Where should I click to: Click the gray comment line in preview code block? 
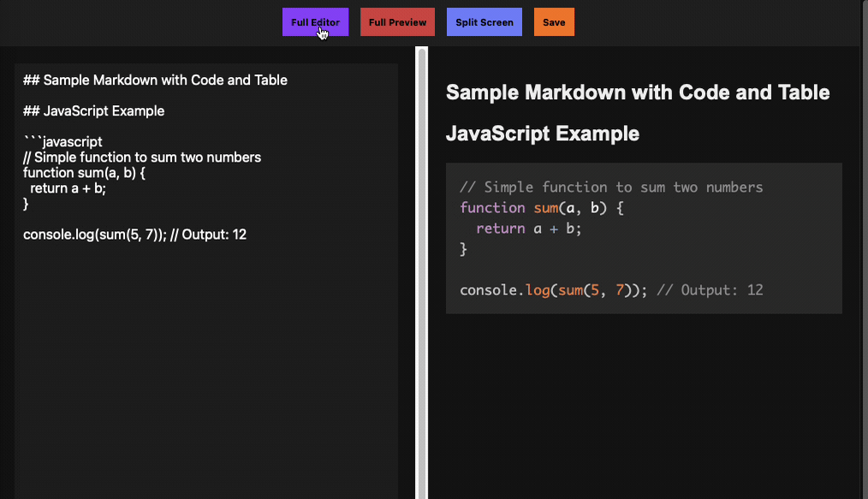pos(610,187)
